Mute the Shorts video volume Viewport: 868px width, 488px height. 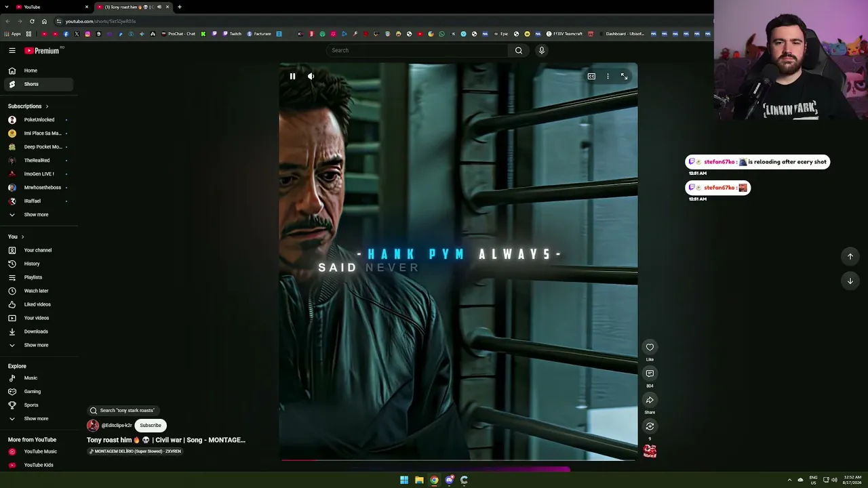click(311, 77)
